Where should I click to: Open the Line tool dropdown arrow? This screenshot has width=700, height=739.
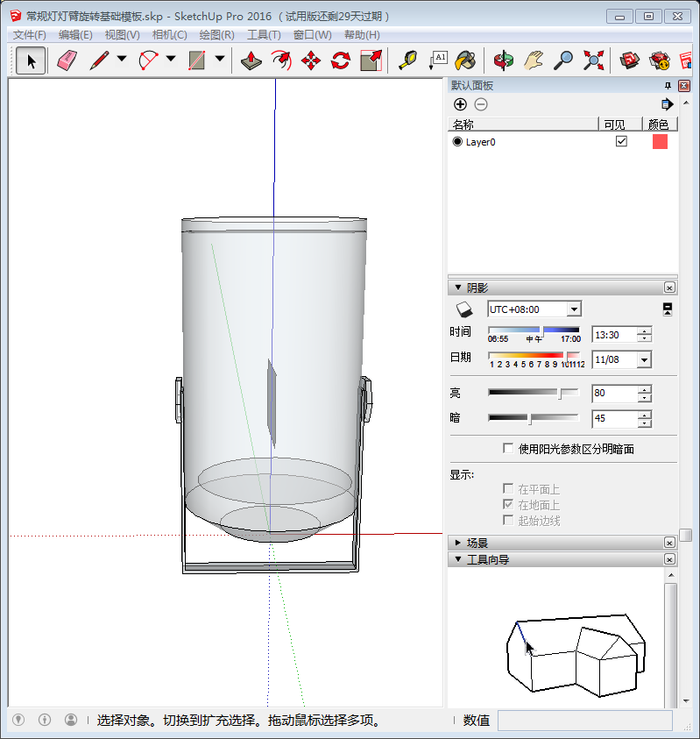pos(122,60)
